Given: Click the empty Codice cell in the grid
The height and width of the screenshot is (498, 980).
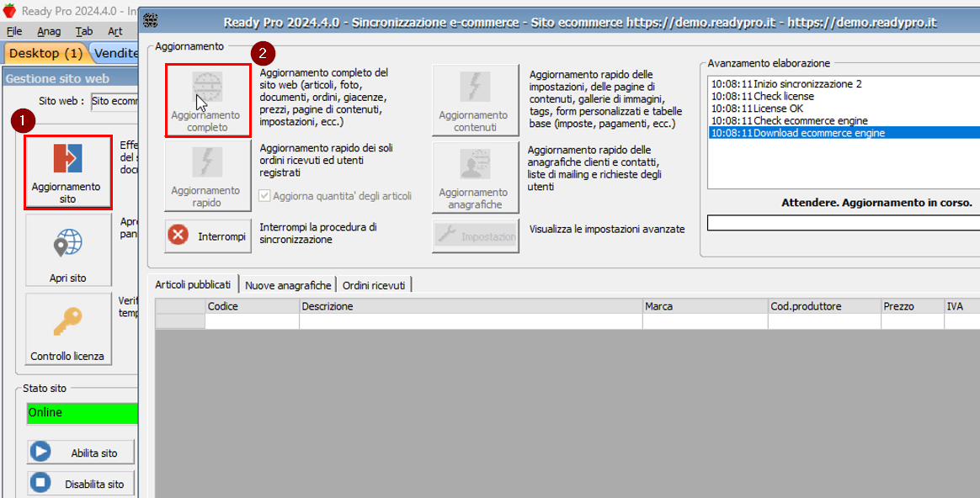Looking at the screenshot, I should pyautogui.click(x=253, y=321).
